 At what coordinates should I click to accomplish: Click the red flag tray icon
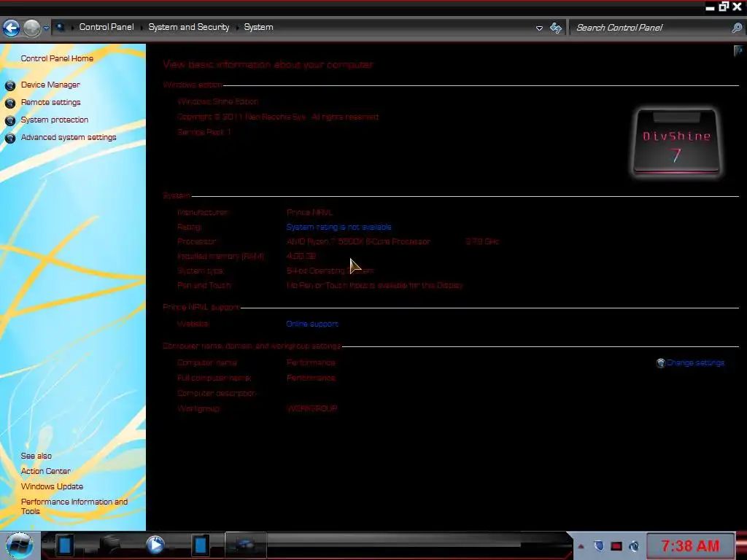616,546
